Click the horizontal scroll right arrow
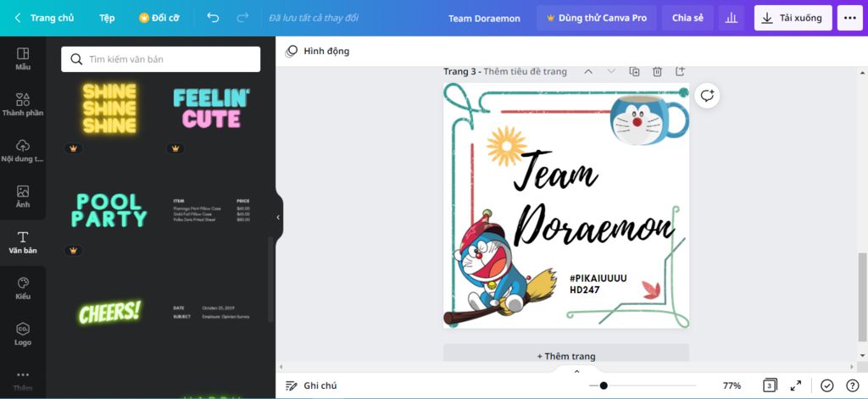Viewport: 868px width, 399px height. click(x=853, y=367)
